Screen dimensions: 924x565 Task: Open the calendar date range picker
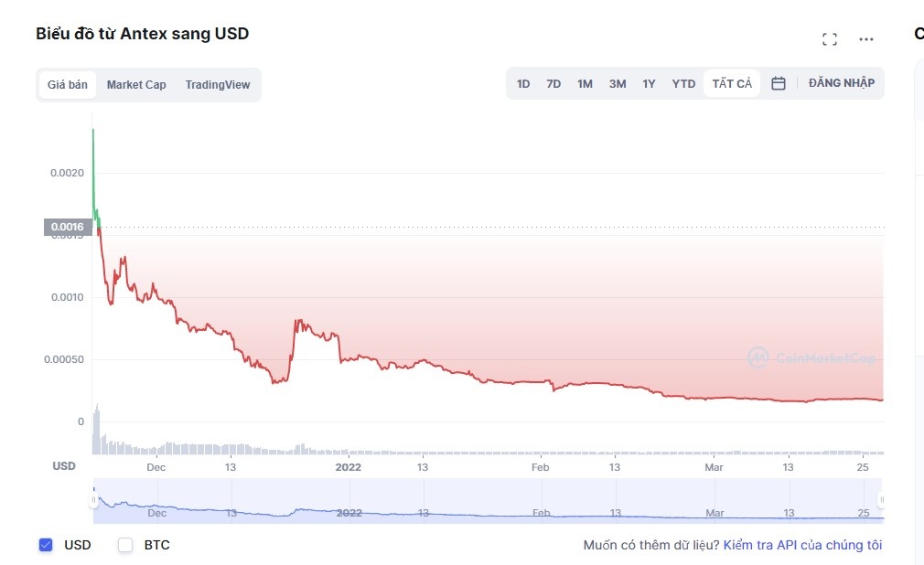tap(779, 83)
